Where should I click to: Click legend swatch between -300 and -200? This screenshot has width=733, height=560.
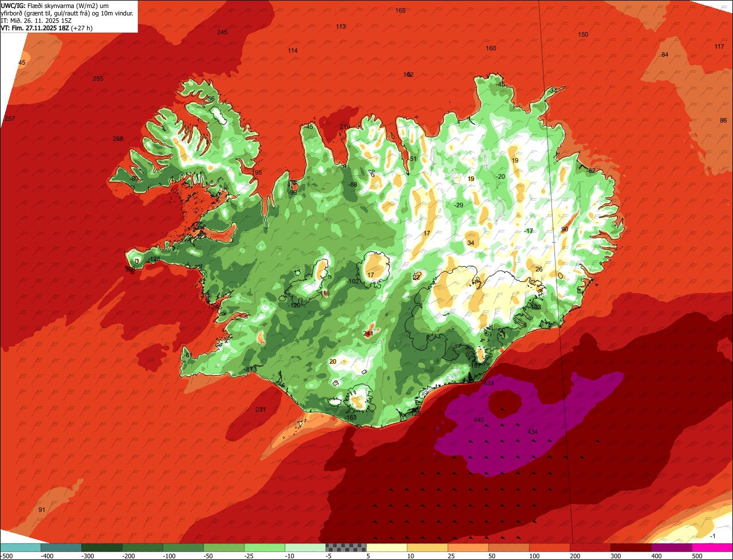[102, 547]
